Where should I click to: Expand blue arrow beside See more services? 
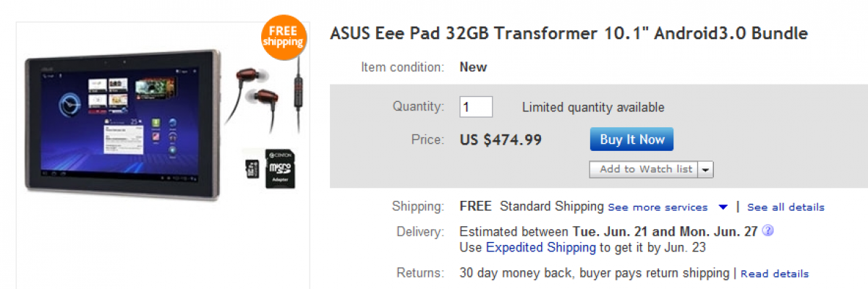(723, 207)
